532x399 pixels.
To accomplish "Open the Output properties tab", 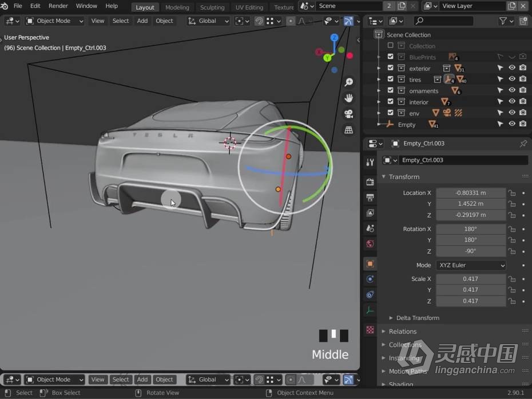I will click(370, 197).
